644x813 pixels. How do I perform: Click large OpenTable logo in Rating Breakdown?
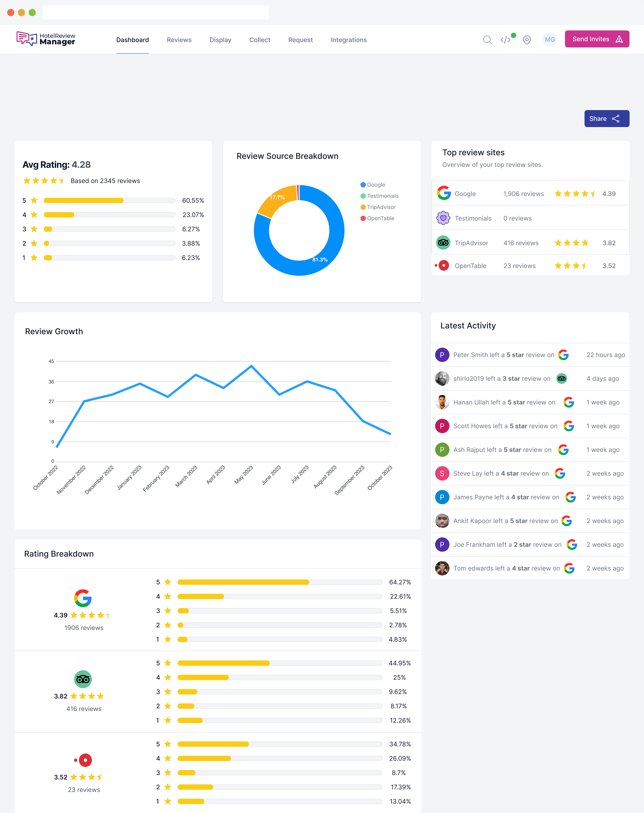[x=83, y=760]
